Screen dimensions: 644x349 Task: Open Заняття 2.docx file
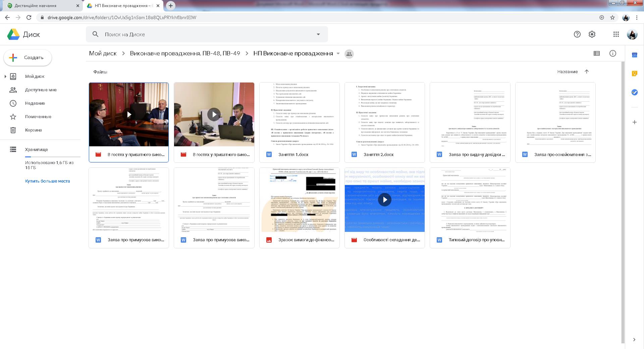tap(385, 122)
